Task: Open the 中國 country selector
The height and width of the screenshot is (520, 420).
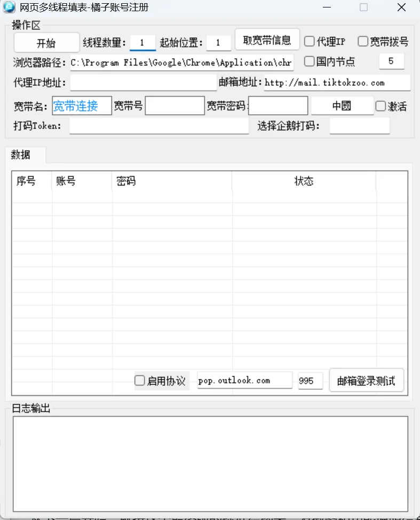Action: (x=342, y=106)
